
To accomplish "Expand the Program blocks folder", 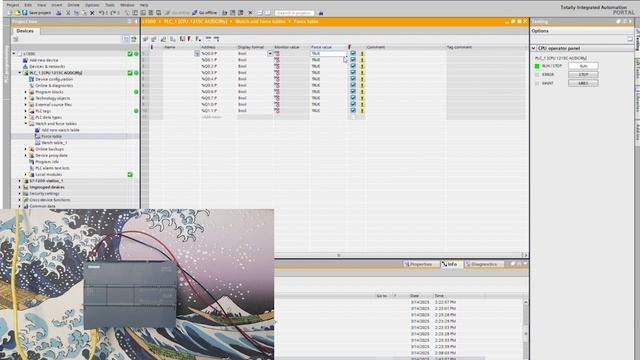I will point(26,92).
